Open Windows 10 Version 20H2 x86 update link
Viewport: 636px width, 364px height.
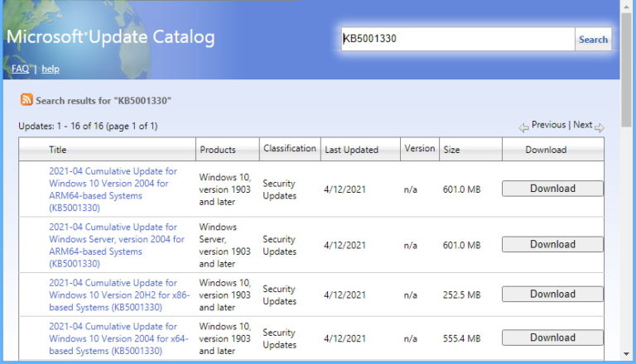[x=119, y=295]
